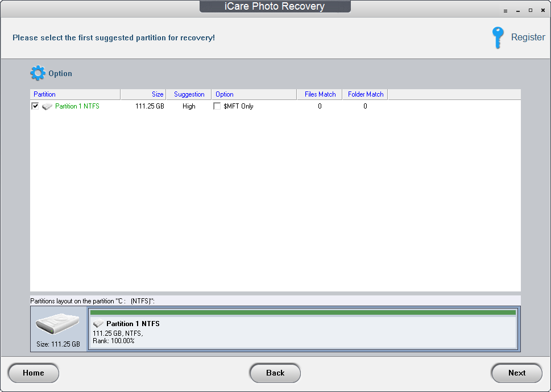Viewport: 551px width, 392px height.
Task: Click the blue Register key icon
Action: click(498, 37)
